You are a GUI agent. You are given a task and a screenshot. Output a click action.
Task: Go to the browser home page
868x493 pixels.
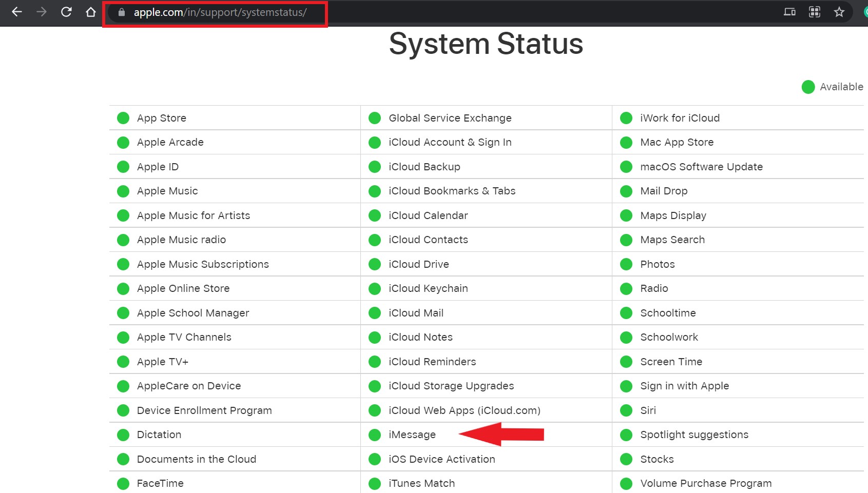coord(91,12)
